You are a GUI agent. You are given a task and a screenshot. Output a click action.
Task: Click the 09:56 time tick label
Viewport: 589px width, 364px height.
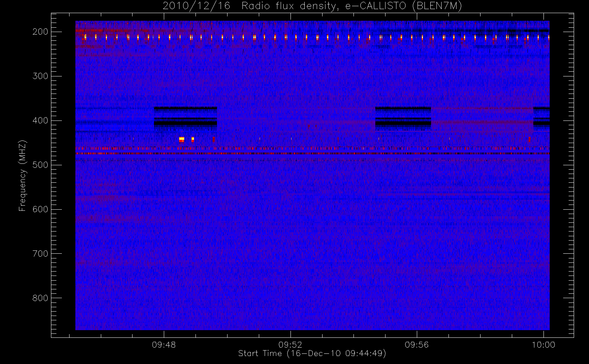pyautogui.click(x=417, y=345)
